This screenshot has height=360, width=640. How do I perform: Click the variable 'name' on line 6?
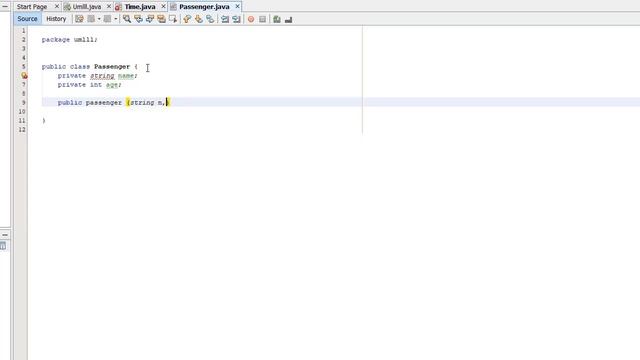126,76
